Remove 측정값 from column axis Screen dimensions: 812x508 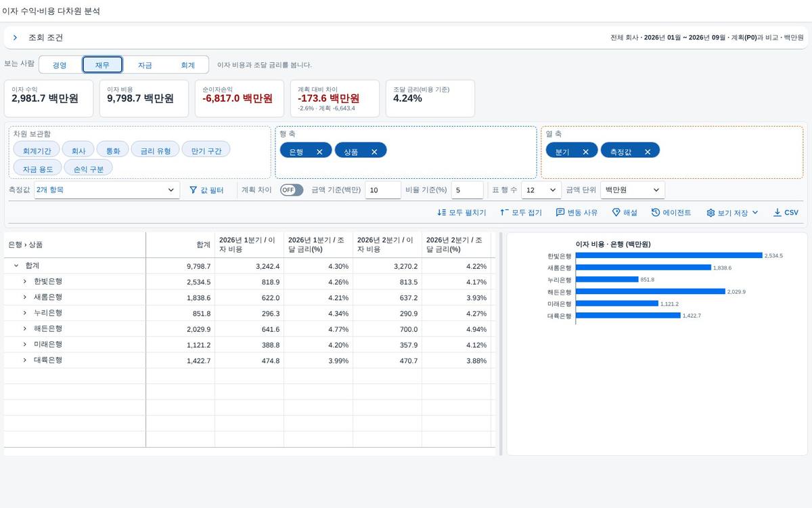coord(648,152)
